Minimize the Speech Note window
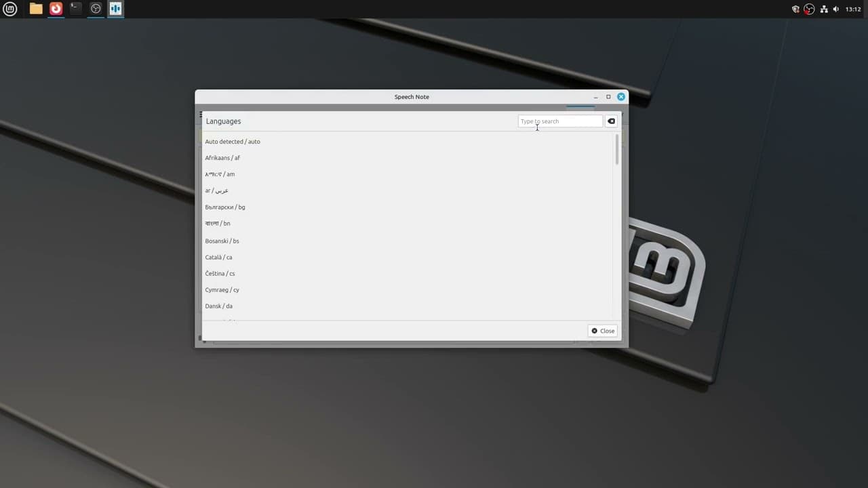The image size is (868, 488). 595,97
